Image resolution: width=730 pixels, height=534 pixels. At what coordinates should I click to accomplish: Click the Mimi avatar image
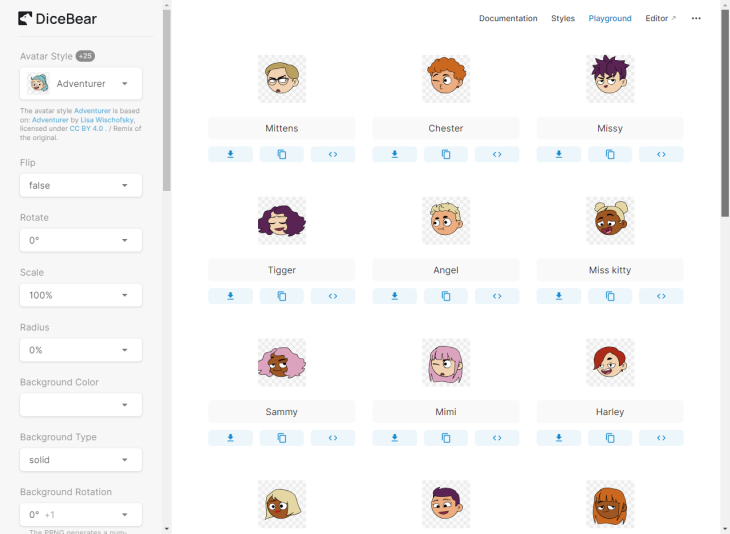coord(446,362)
